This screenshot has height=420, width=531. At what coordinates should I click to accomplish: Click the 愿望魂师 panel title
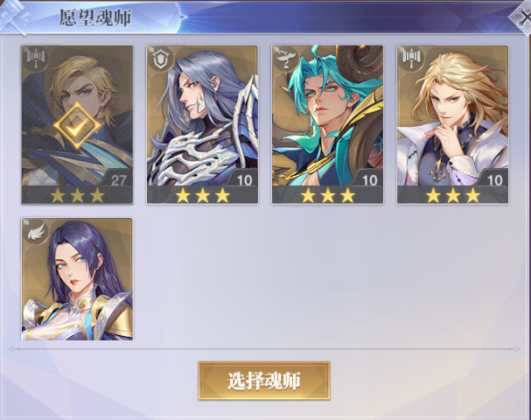[x=95, y=17]
